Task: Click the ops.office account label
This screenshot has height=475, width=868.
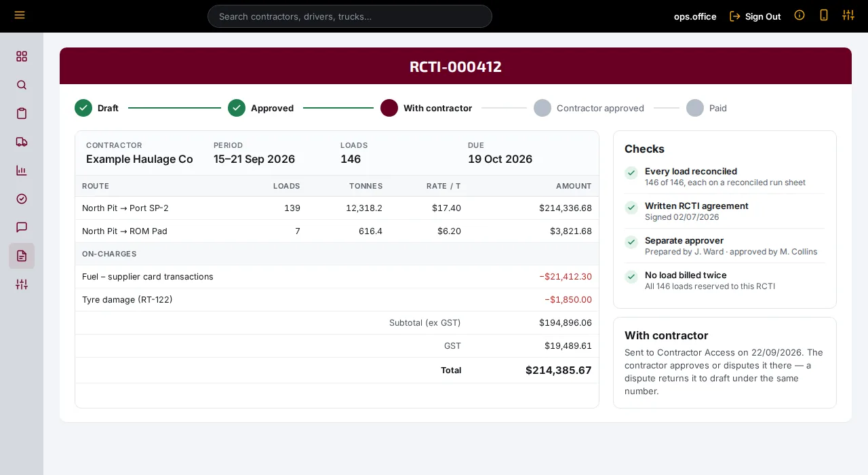Action: 695,16
